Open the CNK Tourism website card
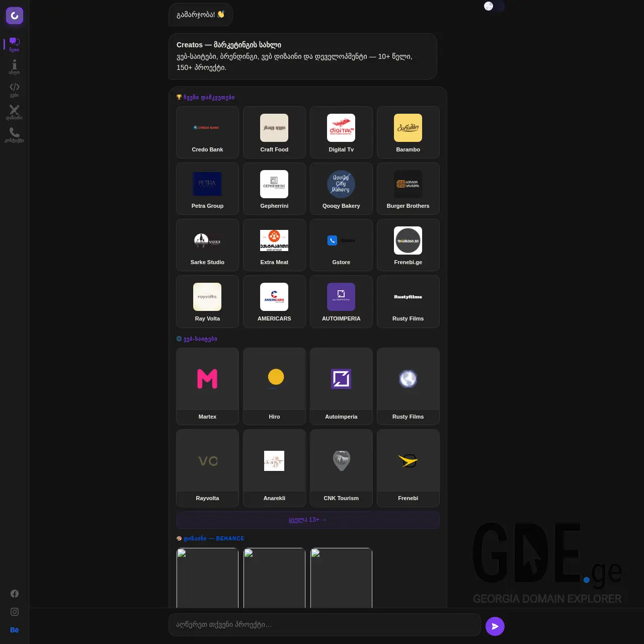Screen dimensions: 644x644 [x=341, y=468]
